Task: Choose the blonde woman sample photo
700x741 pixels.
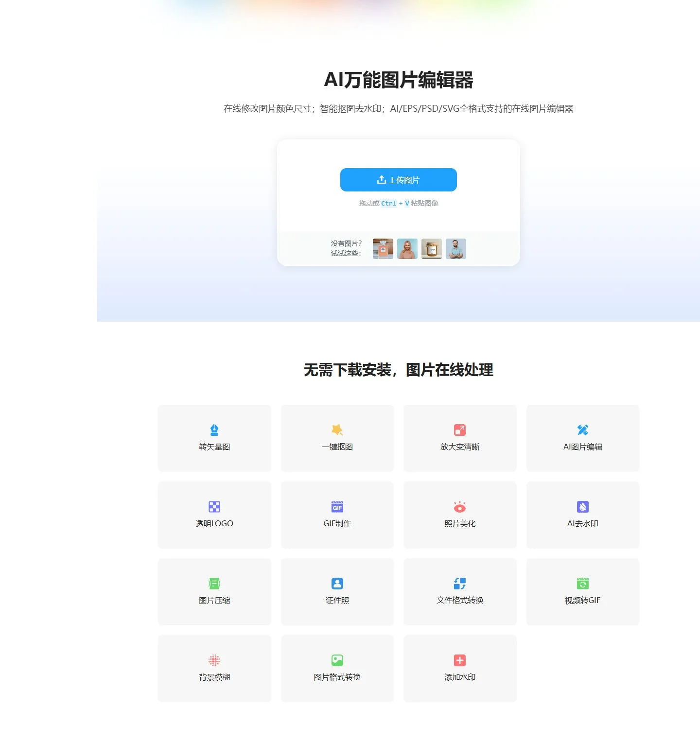Action: pyautogui.click(x=407, y=249)
